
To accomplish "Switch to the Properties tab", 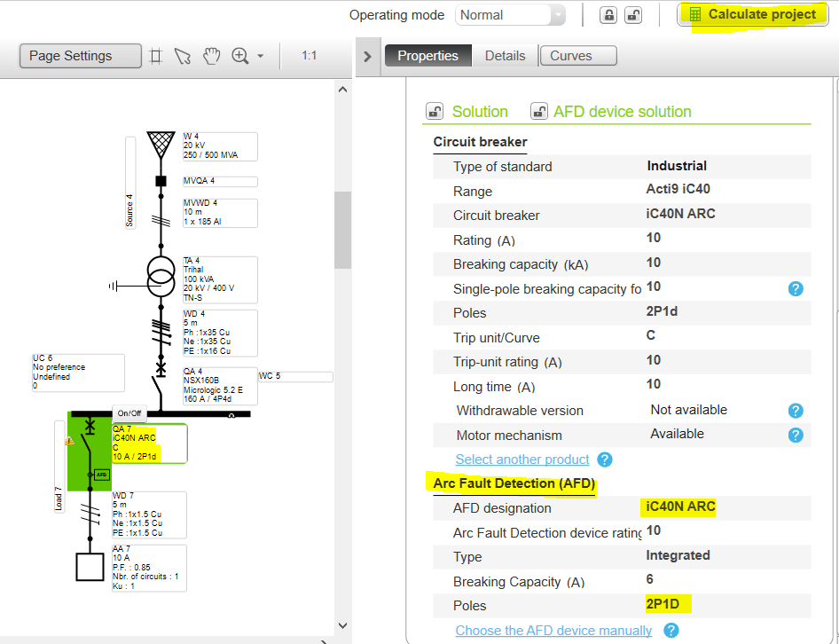I will tap(428, 56).
